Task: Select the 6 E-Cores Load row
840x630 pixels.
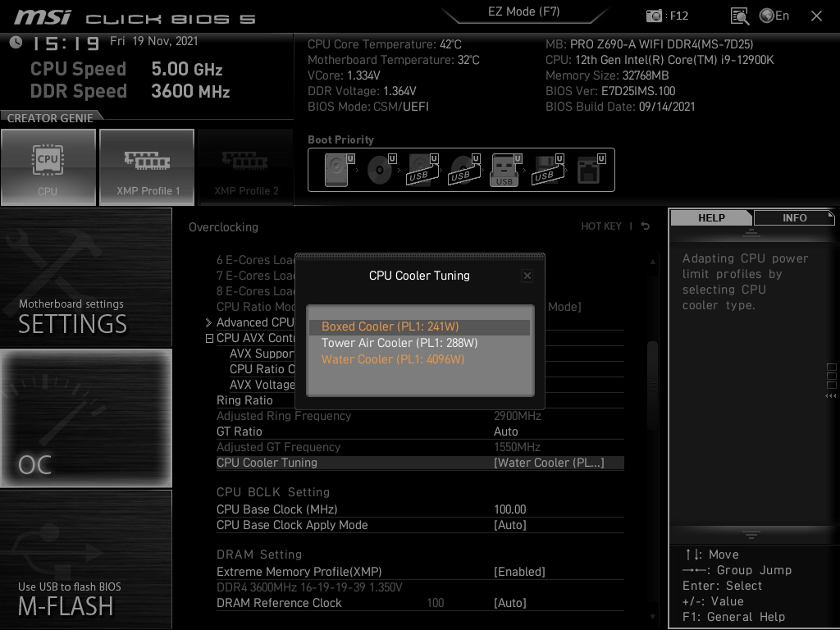Action: [x=256, y=260]
